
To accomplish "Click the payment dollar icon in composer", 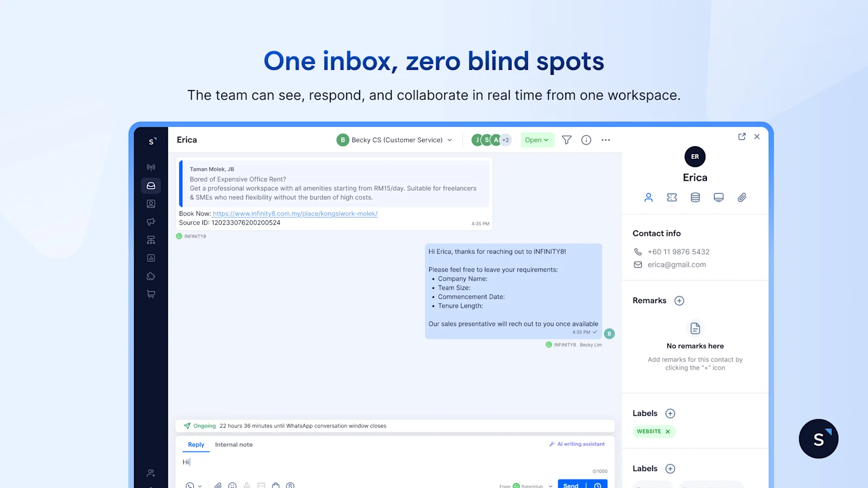I will point(290,485).
